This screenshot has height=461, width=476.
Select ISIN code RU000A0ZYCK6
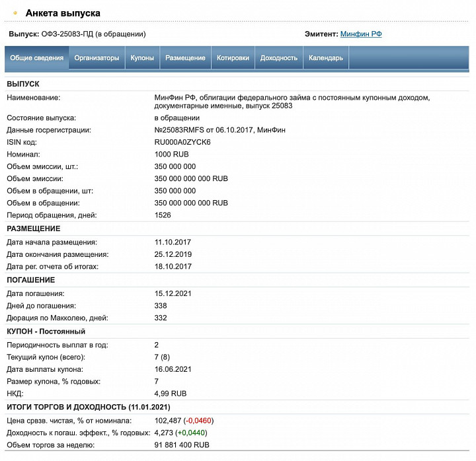coord(182,142)
